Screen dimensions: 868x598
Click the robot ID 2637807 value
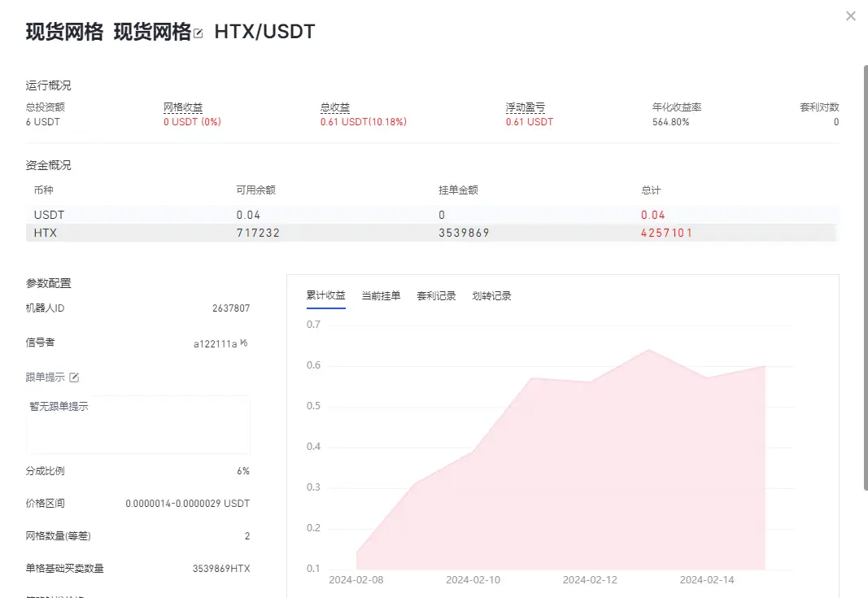231,308
